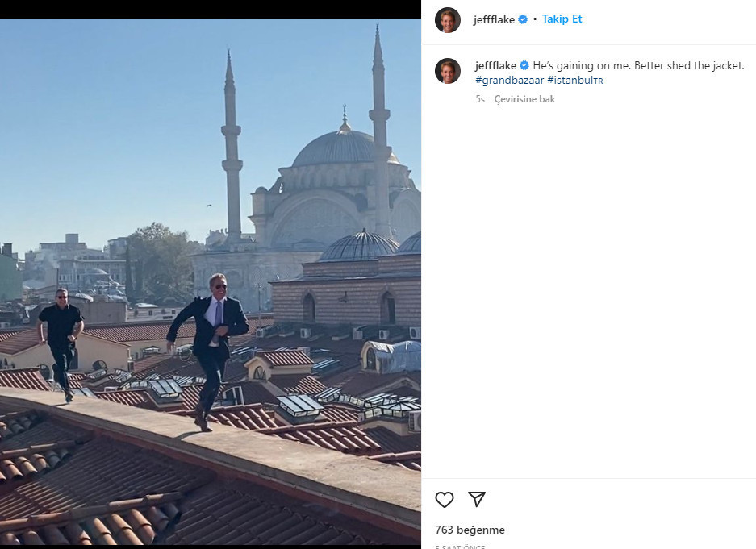Image resolution: width=756 pixels, height=549 pixels.
Task: Open the jeffflake username in the header
Action: tap(494, 19)
